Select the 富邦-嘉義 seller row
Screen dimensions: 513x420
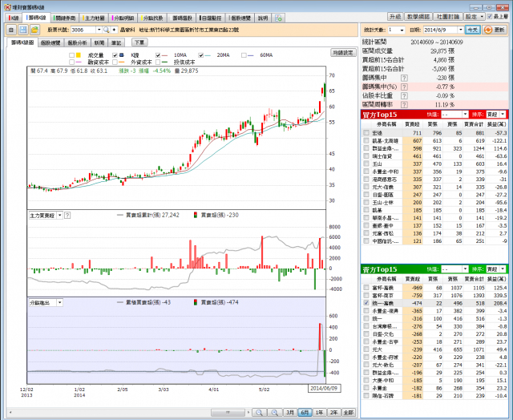(x=434, y=288)
